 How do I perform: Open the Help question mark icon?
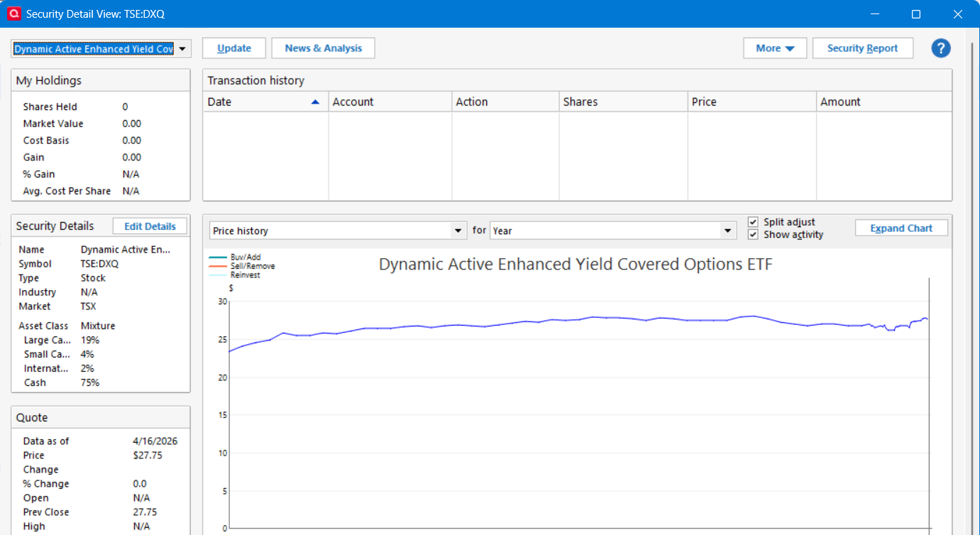click(941, 48)
